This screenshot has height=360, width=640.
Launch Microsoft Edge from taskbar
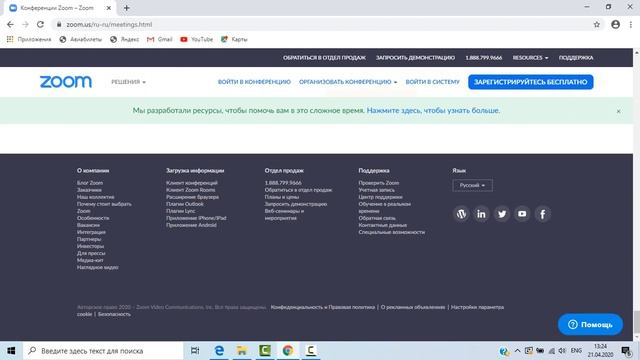click(219, 351)
